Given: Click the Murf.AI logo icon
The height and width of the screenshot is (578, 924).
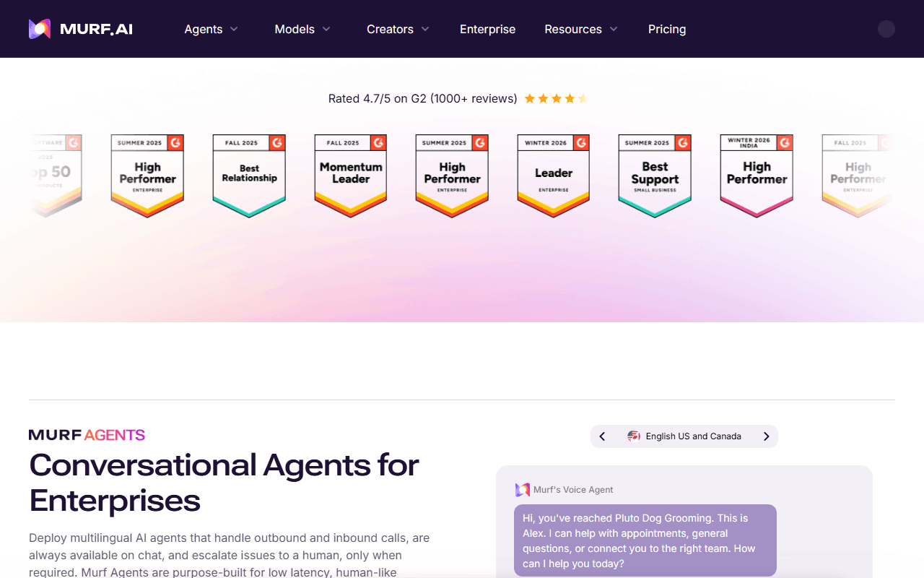Looking at the screenshot, I should point(40,29).
